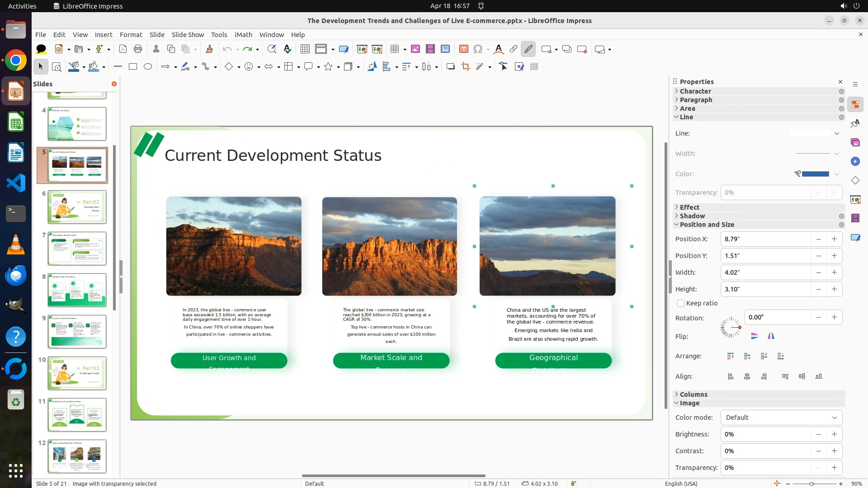Select the Crop Image tool
Image resolution: width=868 pixels, height=488 pixels.
tap(465, 67)
